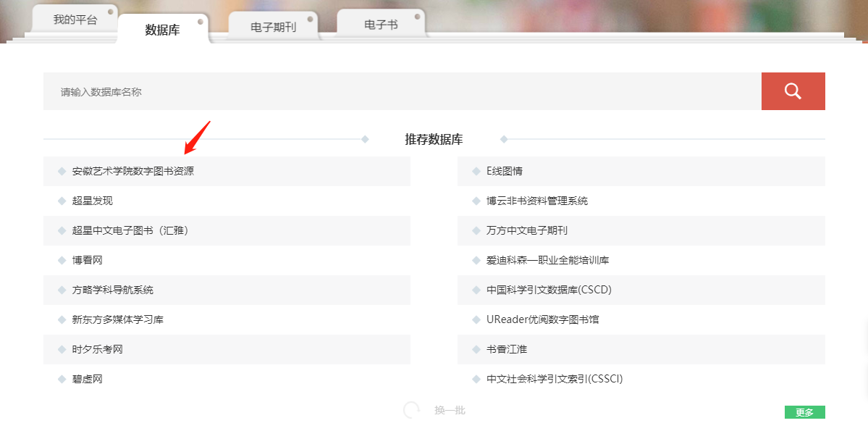The height and width of the screenshot is (431, 868).
Task: Click 中文社会科学引文索引(CSSCI) link
Action: [554, 379]
